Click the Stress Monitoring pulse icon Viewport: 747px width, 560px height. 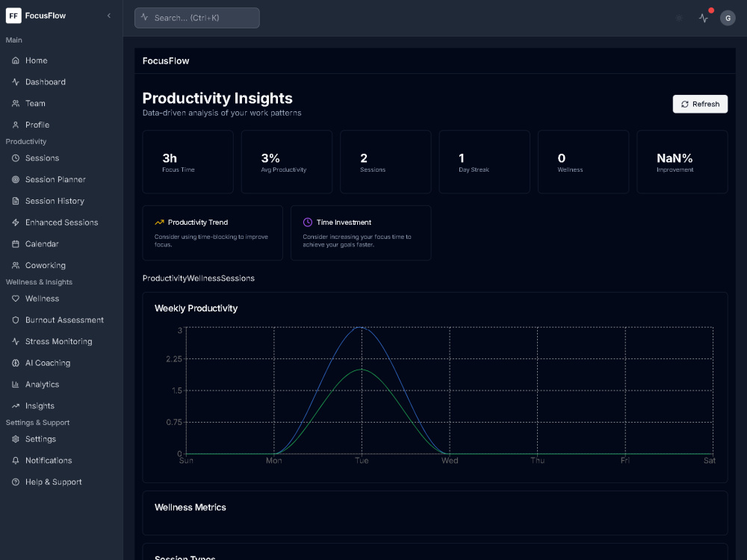(x=16, y=341)
